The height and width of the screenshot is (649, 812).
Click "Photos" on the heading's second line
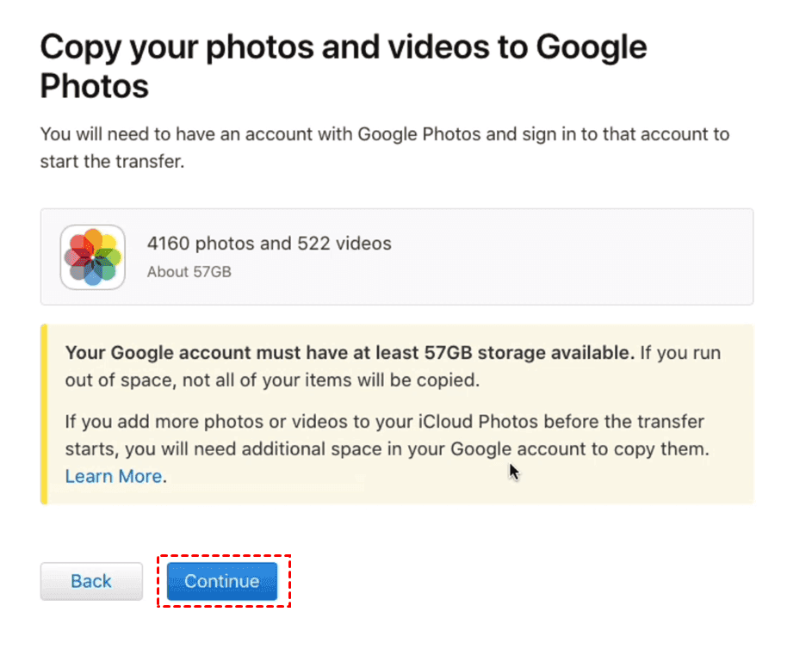click(x=95, y=86)
